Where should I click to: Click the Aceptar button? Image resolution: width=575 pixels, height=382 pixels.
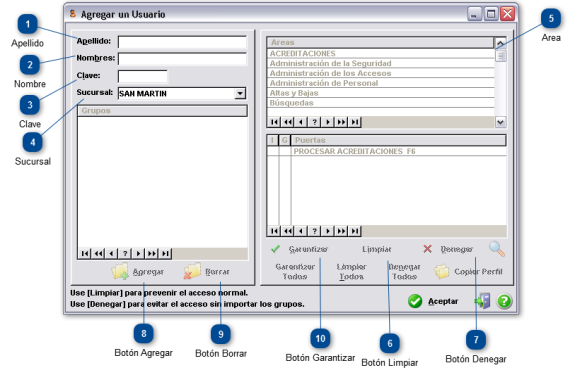tap(433, 301)
